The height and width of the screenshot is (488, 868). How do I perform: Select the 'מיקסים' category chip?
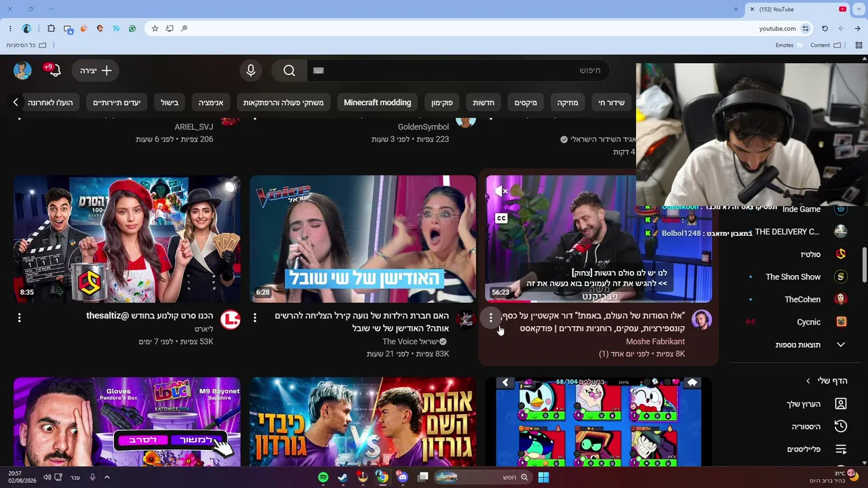[x=526, y=102]
